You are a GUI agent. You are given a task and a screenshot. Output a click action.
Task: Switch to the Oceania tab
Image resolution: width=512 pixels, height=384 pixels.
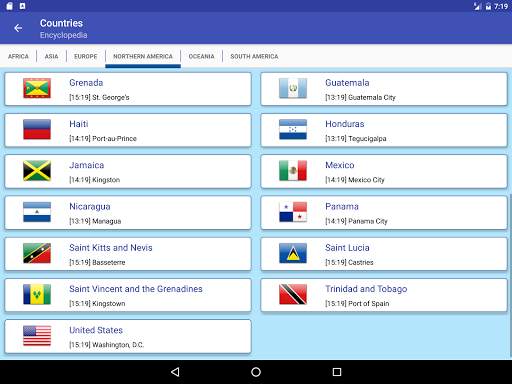coord(202,56)
